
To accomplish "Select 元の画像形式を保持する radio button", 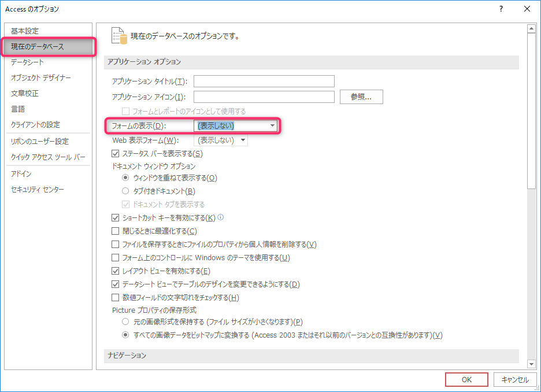I will pos(125,321).
